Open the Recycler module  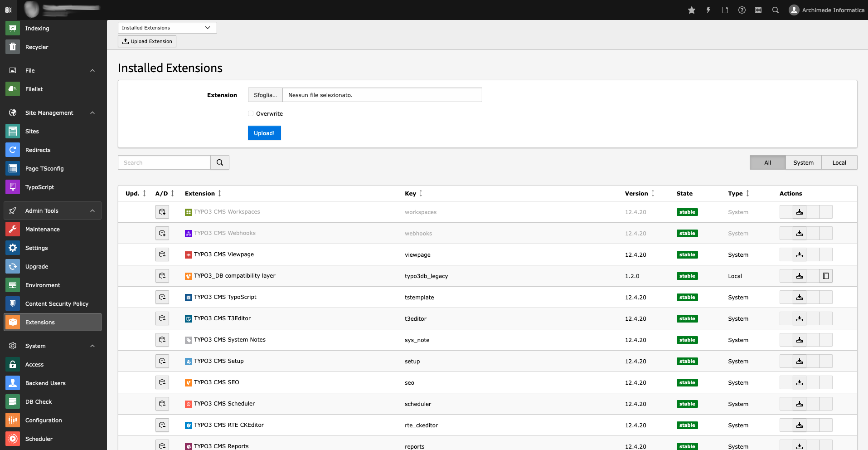[x=53, y=47]
